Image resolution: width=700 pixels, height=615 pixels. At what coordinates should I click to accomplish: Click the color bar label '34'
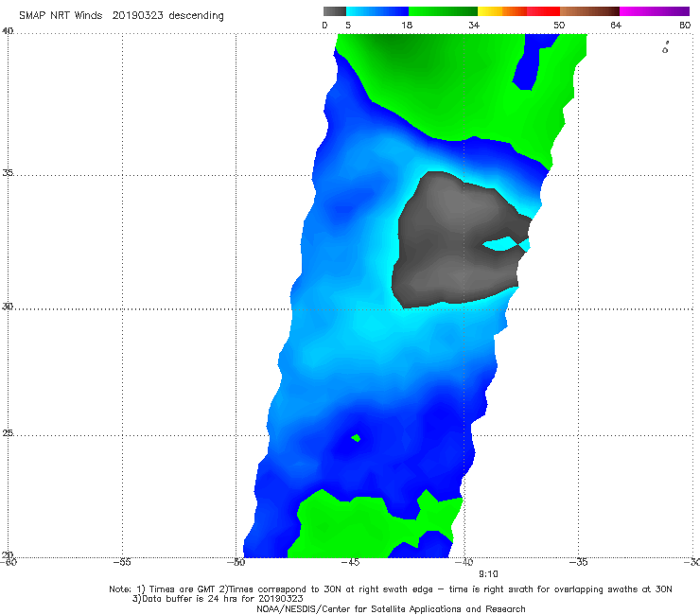coord(474,26)
